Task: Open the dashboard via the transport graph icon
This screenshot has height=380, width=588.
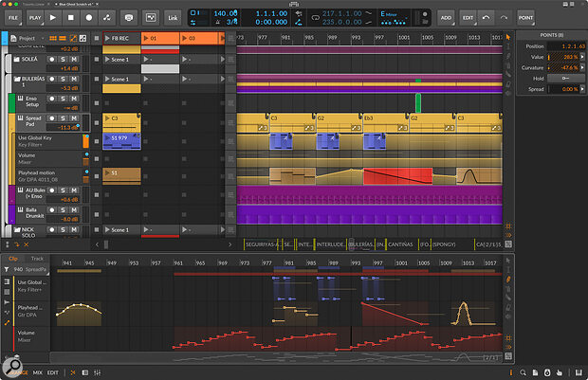Action: [151, 18]
